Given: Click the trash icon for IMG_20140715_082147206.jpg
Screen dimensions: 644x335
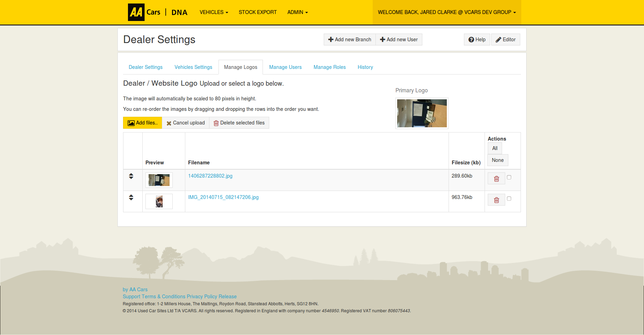Looking at the screenshot, I should pyautogui.click(x=496, y=199).
